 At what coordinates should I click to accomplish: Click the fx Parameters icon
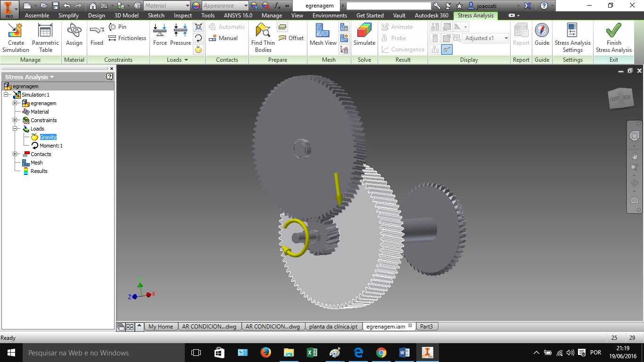click(x=278, y=6)
